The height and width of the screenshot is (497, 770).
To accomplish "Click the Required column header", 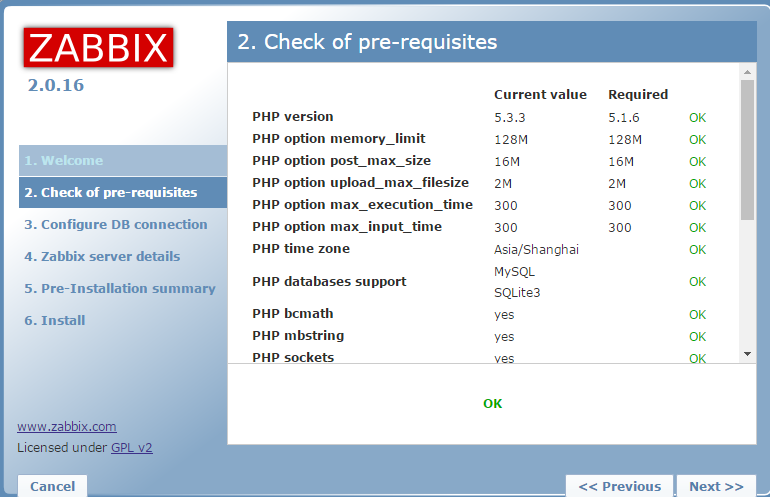I will (x=637, y=95).
